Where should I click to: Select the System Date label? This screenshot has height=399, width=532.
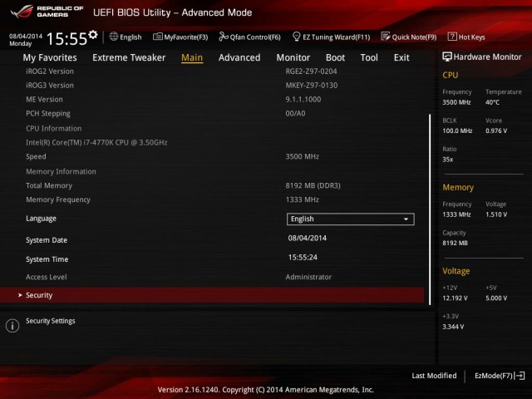[x=47, y=240]
